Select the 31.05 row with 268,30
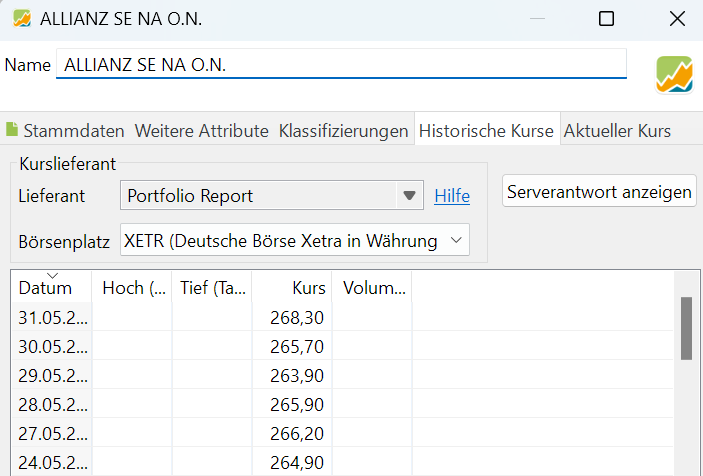Image resolution: width=703 pixels, height=476 pixels. (342, 317)
